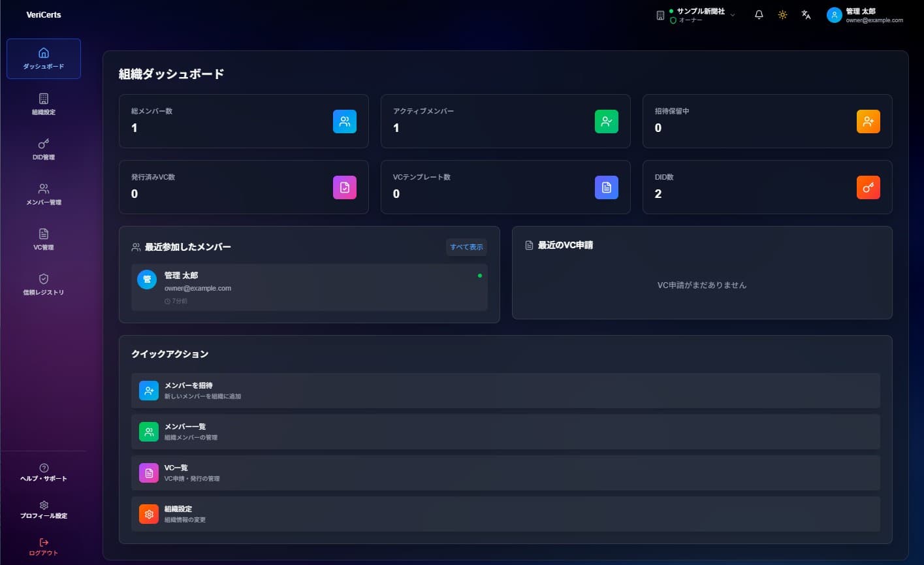This screenshot has height=565, width=924.
Task: Open DID管理 from the sidebar
Action: point(44,150)
